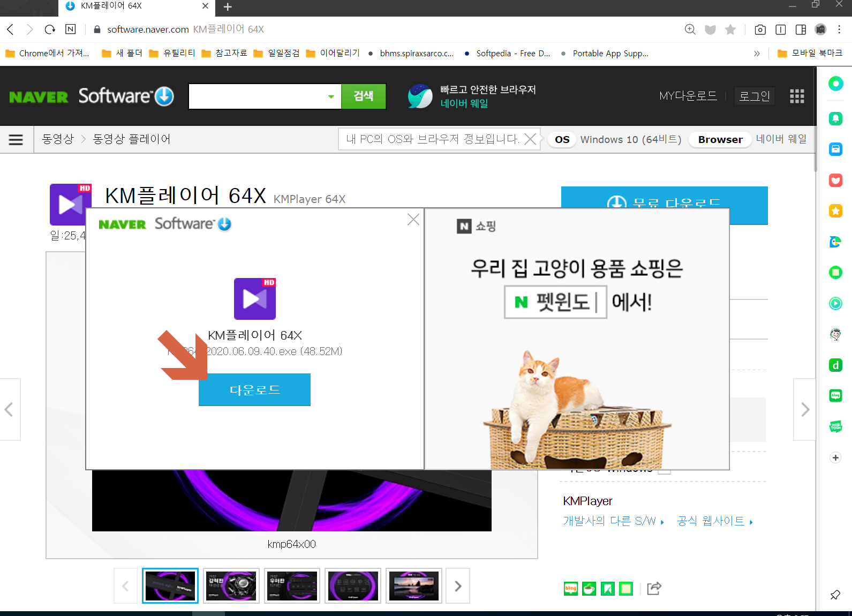Open 개발사의 다른 S/W link
Screen dimensions: 852x616
(614, 521)
